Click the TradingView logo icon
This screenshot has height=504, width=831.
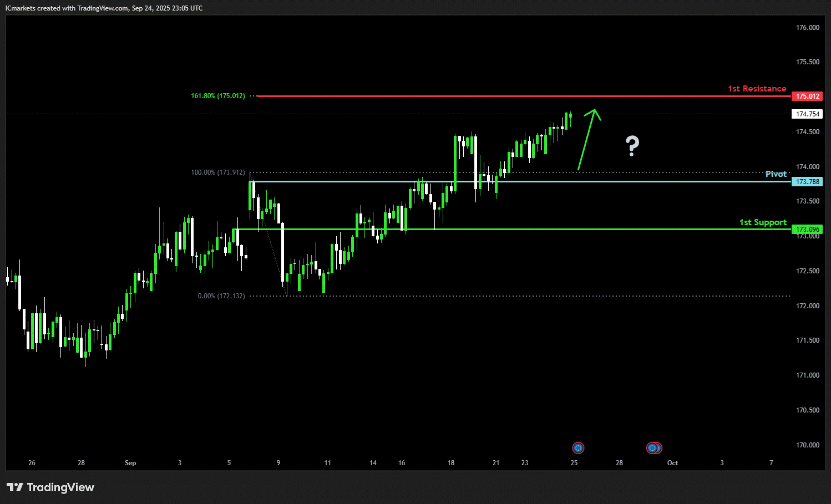(15, 487)
